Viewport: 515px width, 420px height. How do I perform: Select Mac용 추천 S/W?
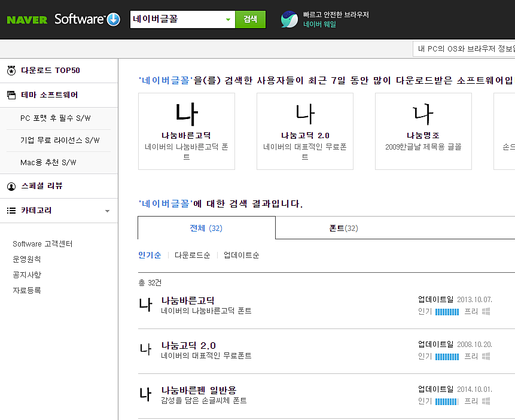[x=48, y=162]
